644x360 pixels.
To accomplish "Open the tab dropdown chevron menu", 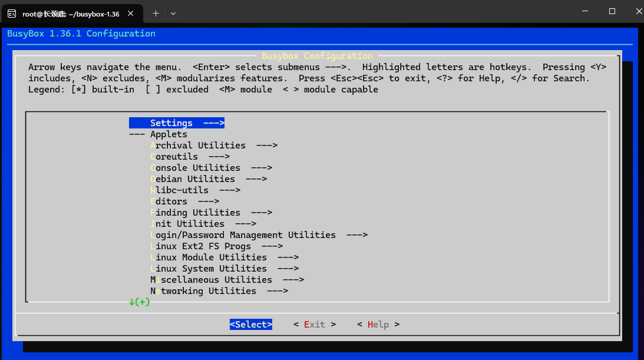I will pos(173,13).
